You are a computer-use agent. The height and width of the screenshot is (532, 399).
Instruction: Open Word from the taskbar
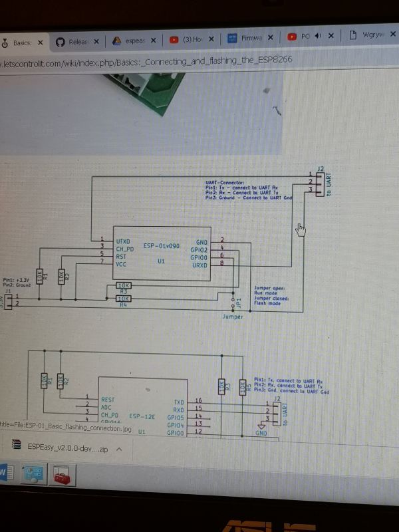click(x=6, y=473)
